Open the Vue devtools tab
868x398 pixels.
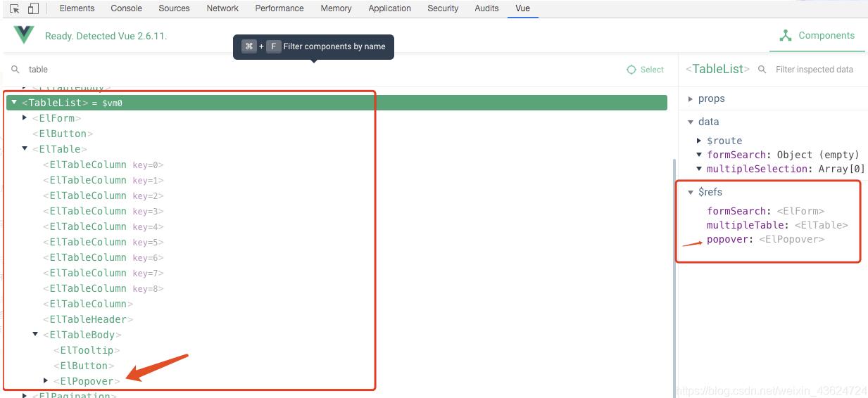tap(522, 8)
